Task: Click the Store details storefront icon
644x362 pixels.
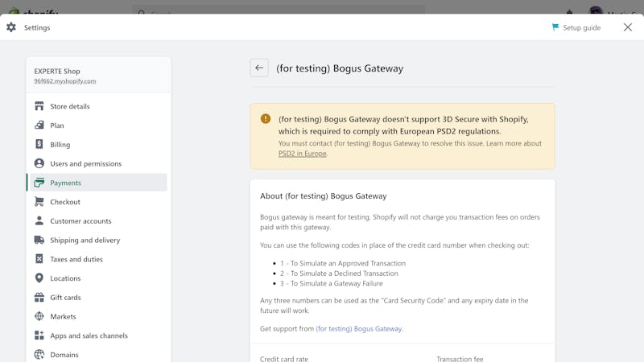Action: 39,106
